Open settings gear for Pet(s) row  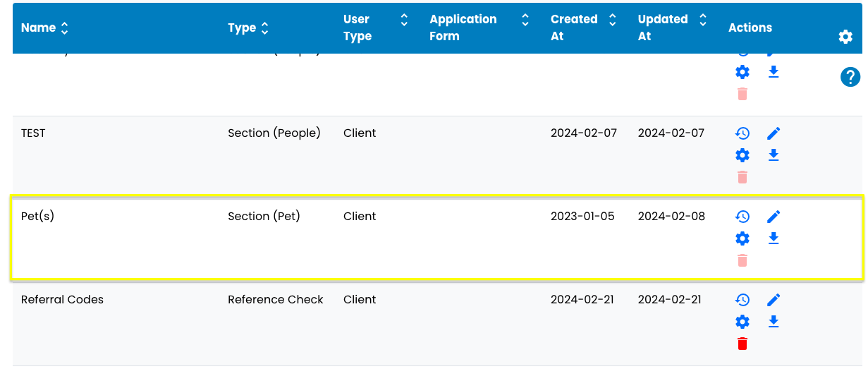coord(742,238)
